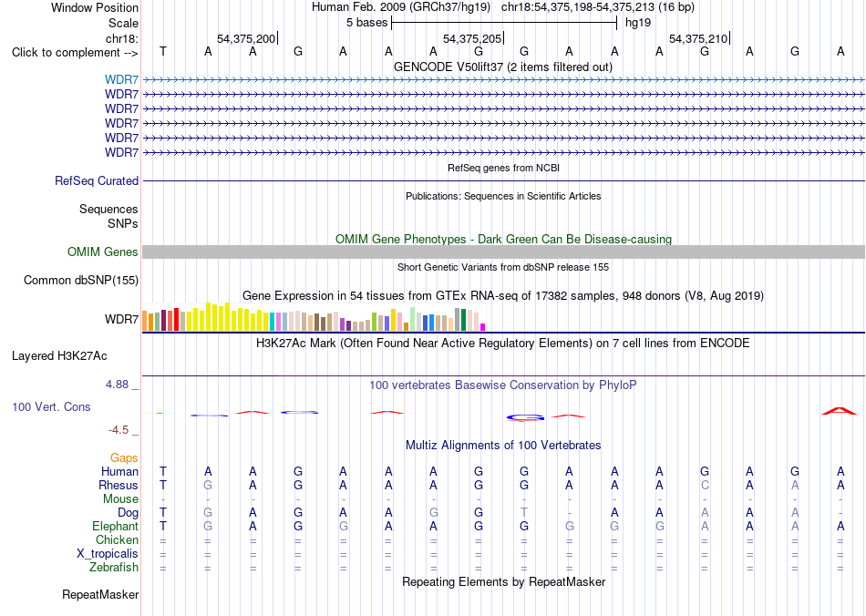Screen dimensions: 866x616
Task: Click the 'Common dbSNP(155)' track label
Action: pyautogui.click(x=81, y=280)
